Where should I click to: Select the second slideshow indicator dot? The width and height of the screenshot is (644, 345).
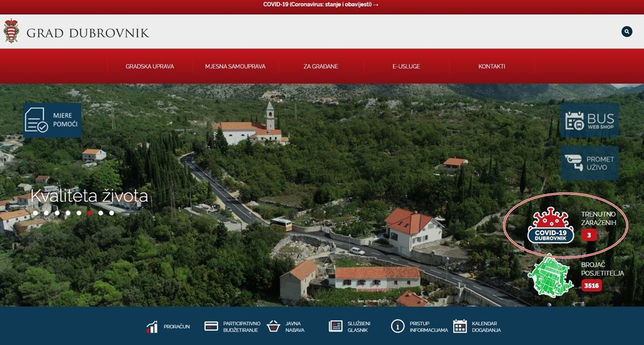click(x=46, y=213)
